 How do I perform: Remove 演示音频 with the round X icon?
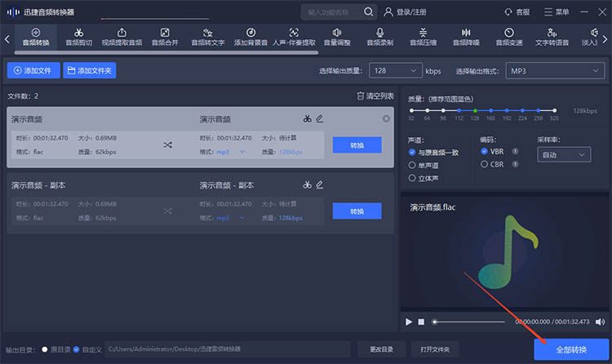coord(386,118)
